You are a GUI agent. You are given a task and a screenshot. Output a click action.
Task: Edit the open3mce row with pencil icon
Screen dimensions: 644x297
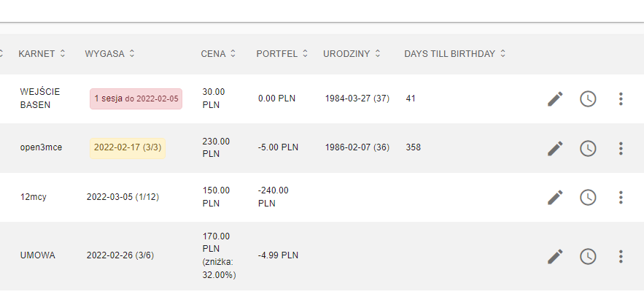(555, 148)
